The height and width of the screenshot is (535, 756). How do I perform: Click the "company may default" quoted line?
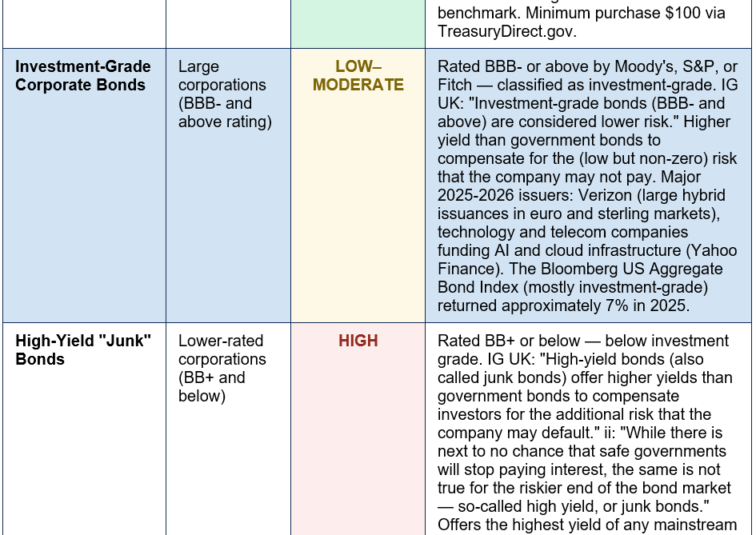pyautogui.click(x=518, y=433)
